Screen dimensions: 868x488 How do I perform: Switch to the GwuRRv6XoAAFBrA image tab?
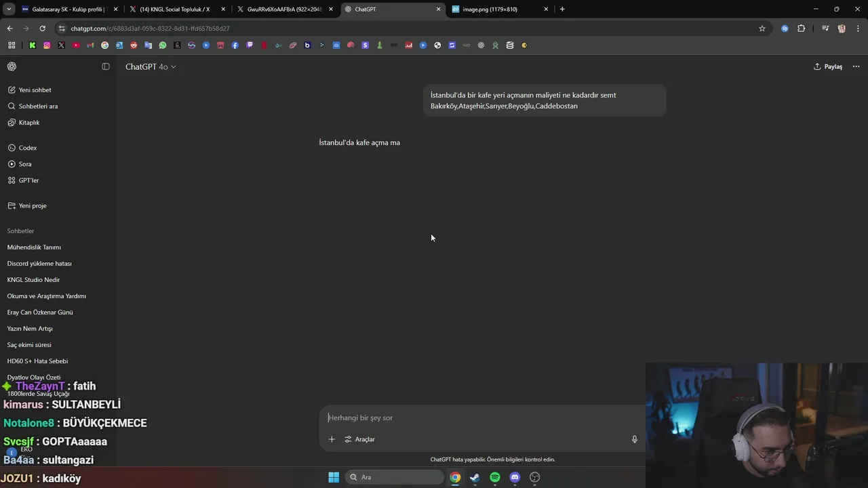pyautogui.click(x=285, y=9)
